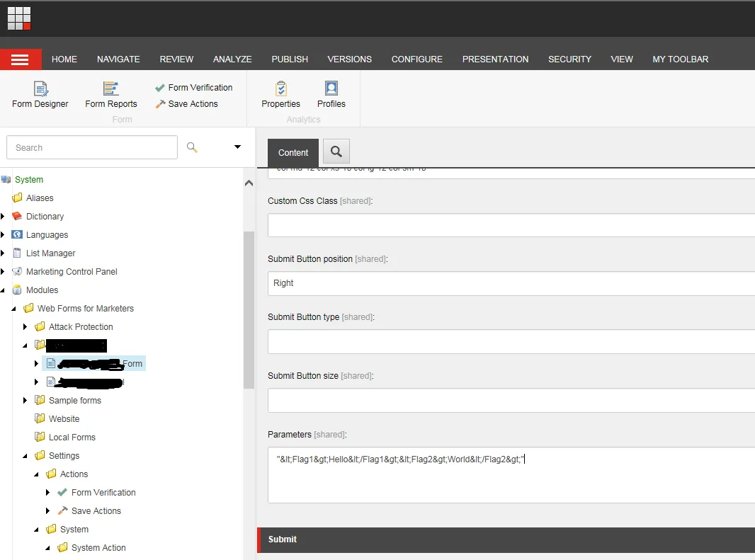The width and height of the screenshot is (755, 560).
Task: Click the Submit Button position field
Action: tap(511, 283)
